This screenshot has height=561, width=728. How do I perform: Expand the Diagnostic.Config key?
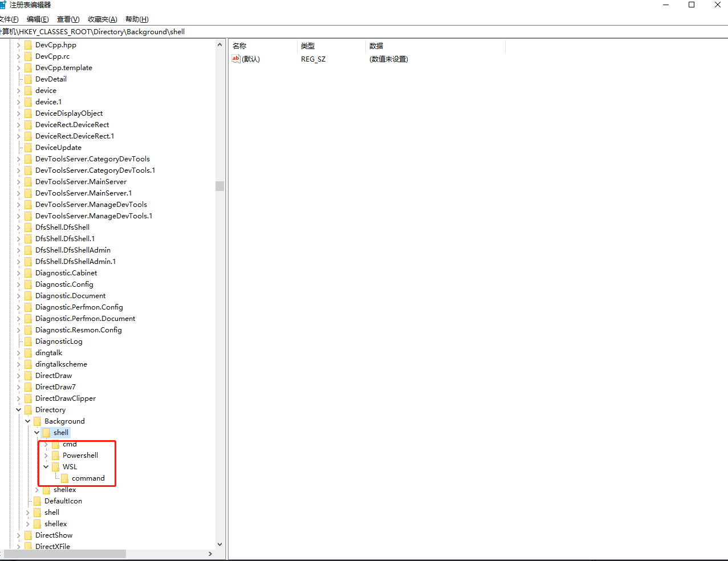tap(18, 284)
